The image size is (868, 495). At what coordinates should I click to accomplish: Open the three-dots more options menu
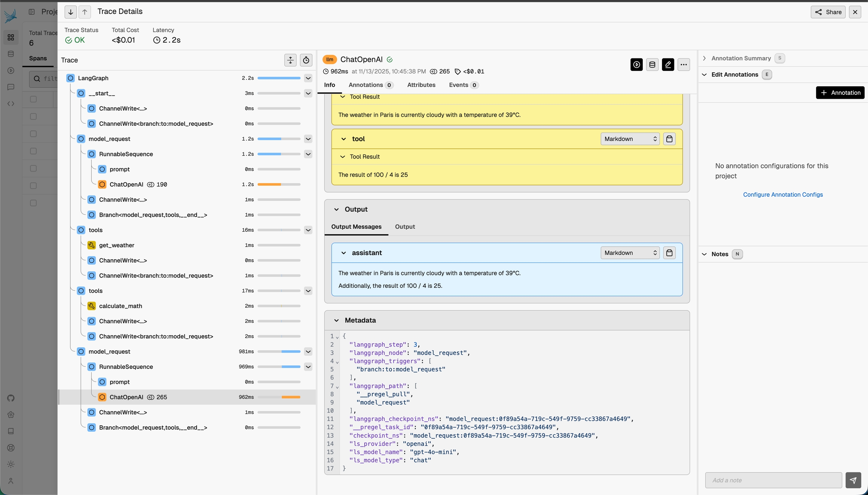point(683,65)
